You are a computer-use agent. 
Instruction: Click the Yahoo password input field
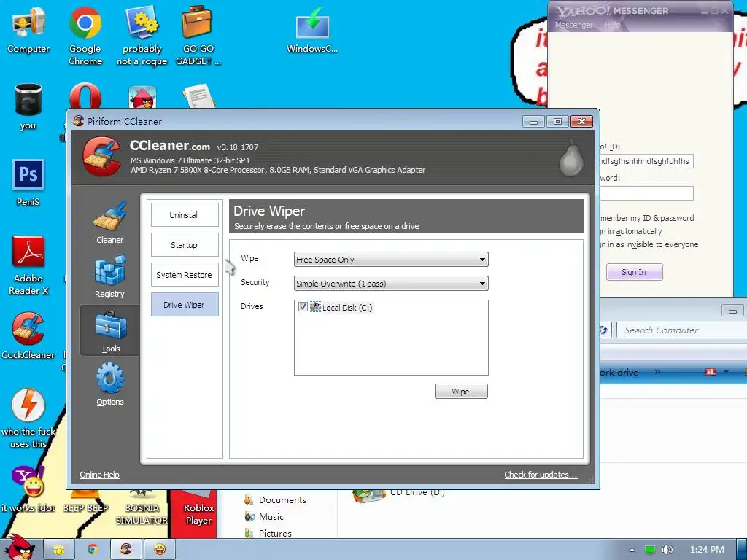point(646,192)
